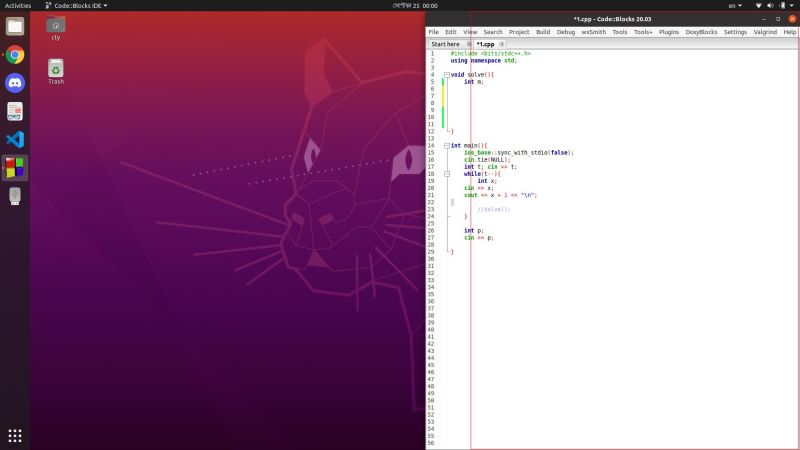Click the battery icon in top bar

click(x=783, y=6)
